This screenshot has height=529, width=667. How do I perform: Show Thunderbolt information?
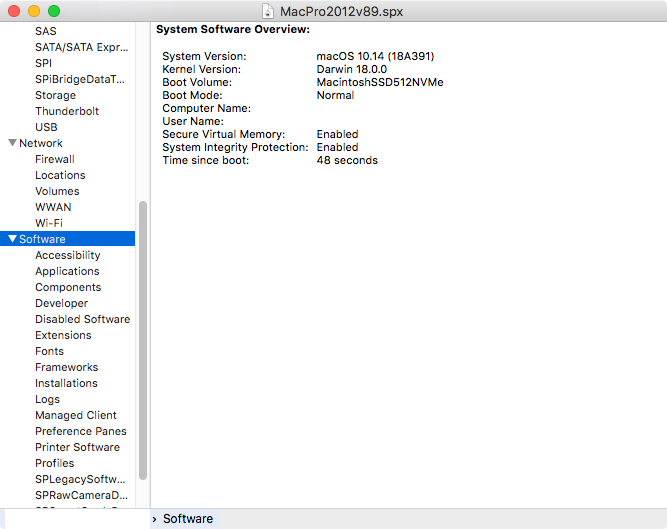67,111
